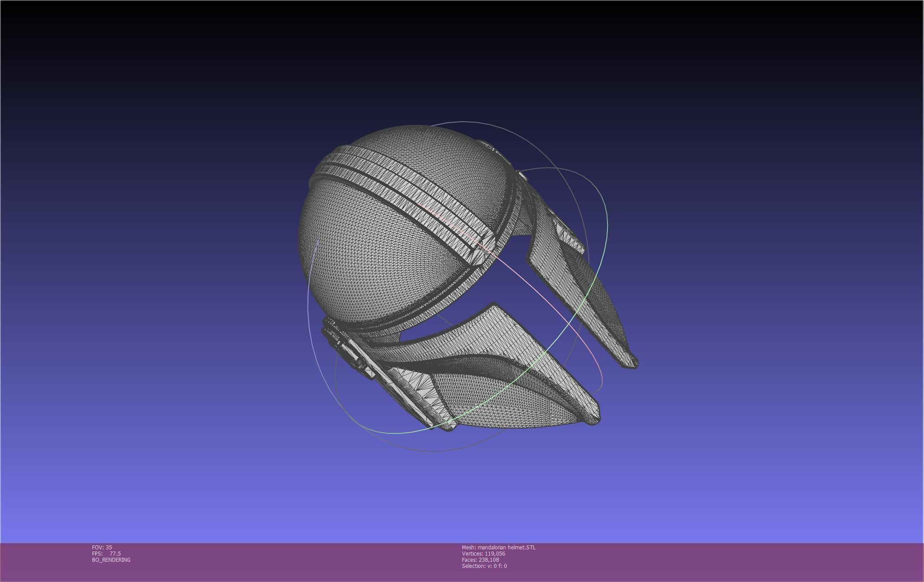The height and width of the screenshot is (582, 924).
Task: Click Mesh: mandalorian helmet.STL label
Action: [x=499, y=547]
